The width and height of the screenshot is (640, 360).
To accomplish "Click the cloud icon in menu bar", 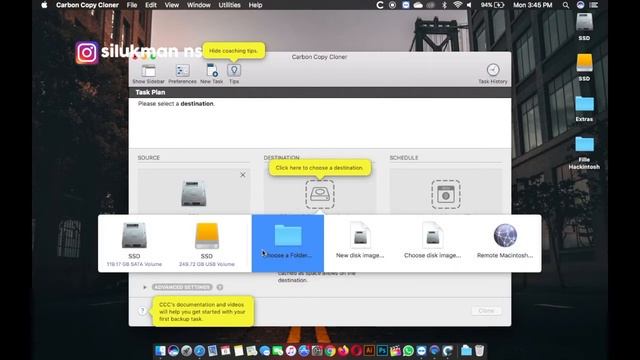I will coord(418,5).
